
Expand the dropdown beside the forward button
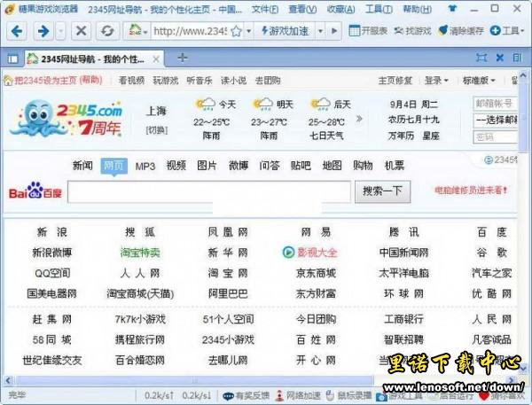click(60, 31)
